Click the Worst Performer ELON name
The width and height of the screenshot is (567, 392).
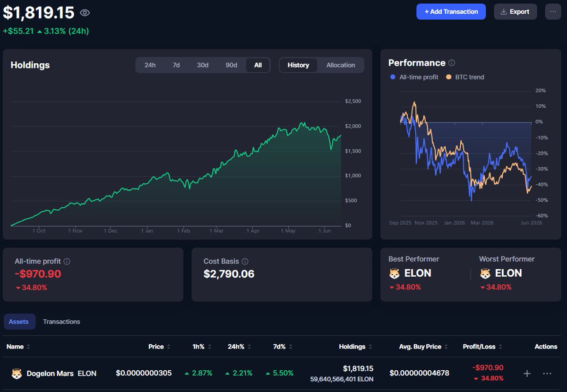(x=508, y=273)
